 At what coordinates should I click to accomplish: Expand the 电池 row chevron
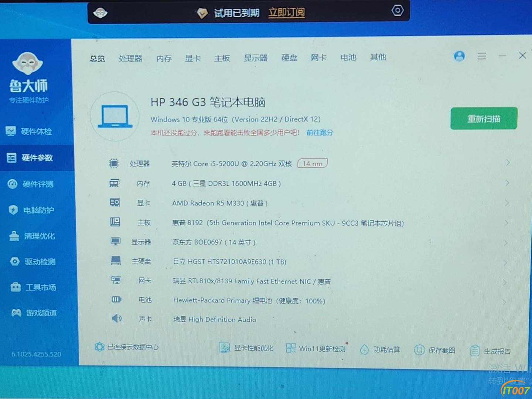click(504, 302)
